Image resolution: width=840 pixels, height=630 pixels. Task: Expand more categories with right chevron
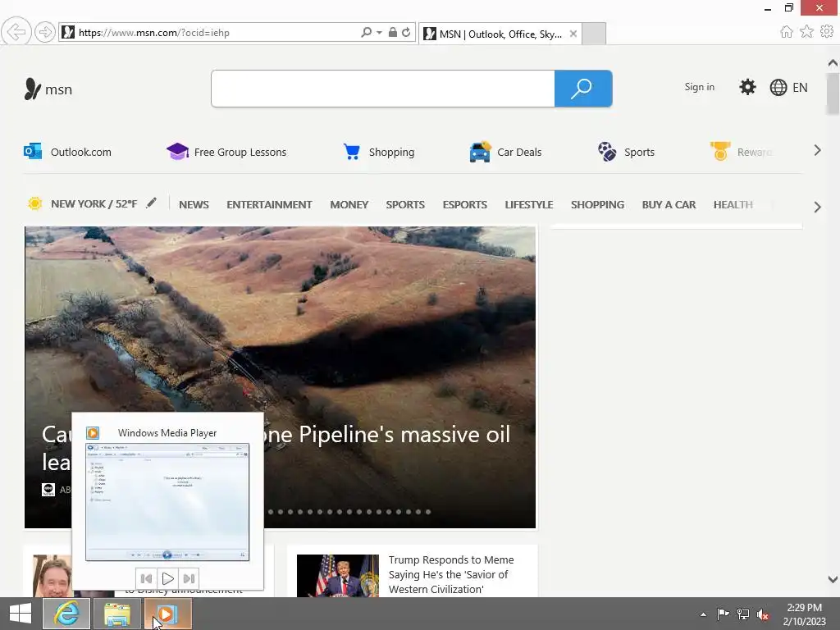click(x=817, y=207)
